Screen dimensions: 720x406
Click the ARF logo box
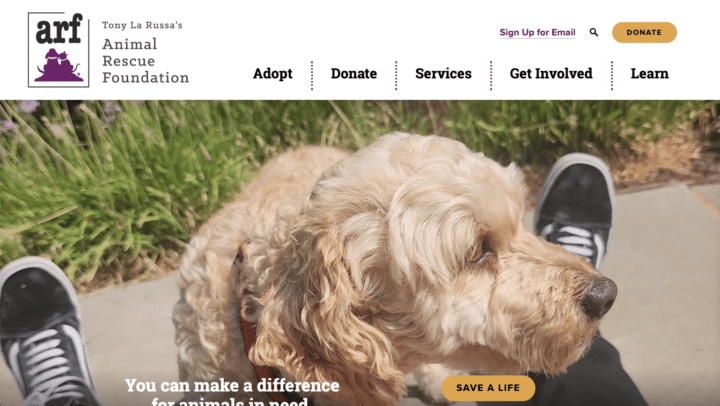[58, 50]
